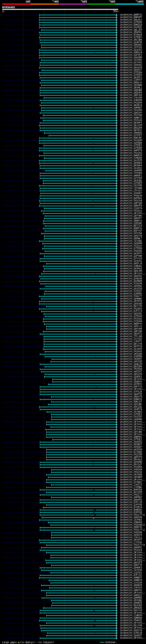Open hit UniRef100_B9RSM7
146x644 pixels.
[x=131, y=17]
